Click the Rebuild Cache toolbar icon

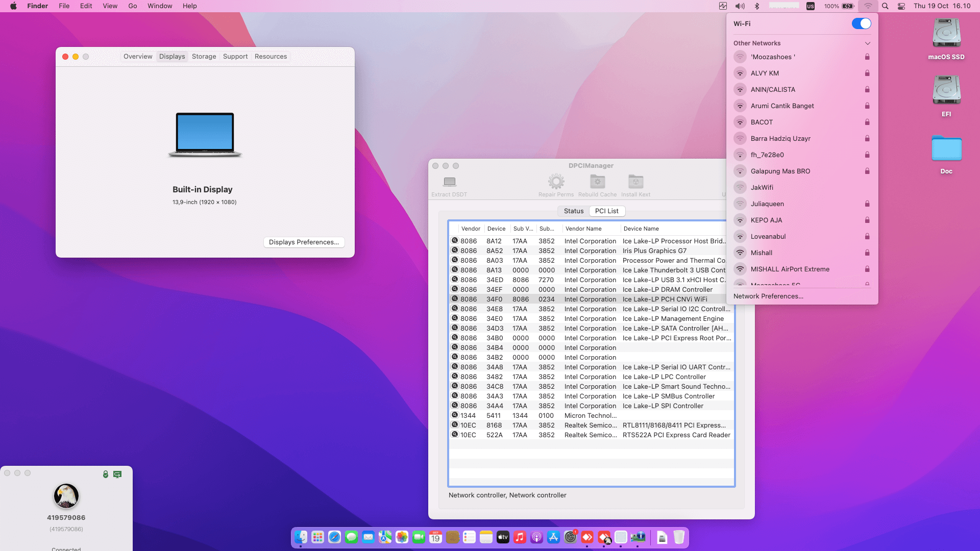pyautogui.click(x=597, y=182)
